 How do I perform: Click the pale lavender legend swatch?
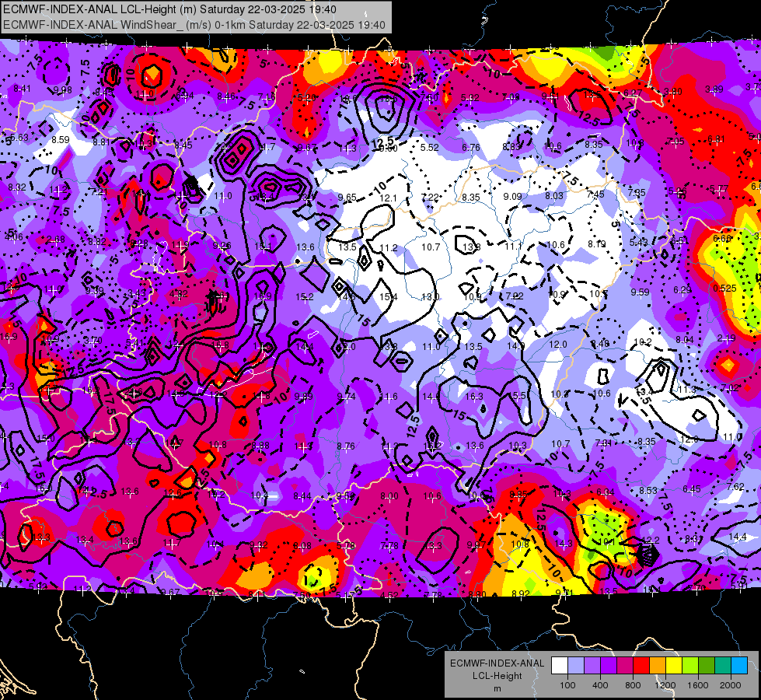(576, 666)
